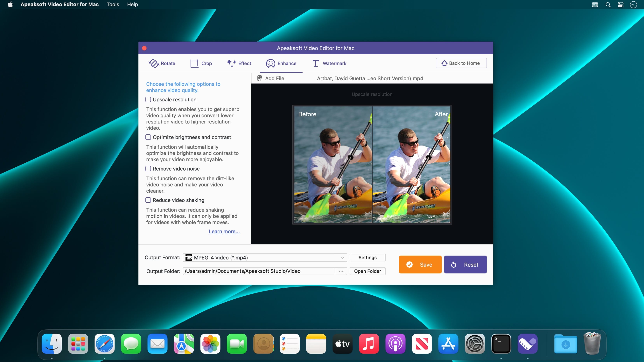Click the Output Folder path field
The height and width of the screenshot is (362, 644).
click(259, 271)
